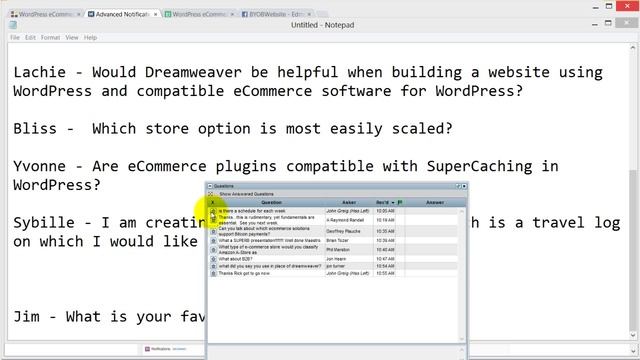Open the Notepad Edit menu

30,38
